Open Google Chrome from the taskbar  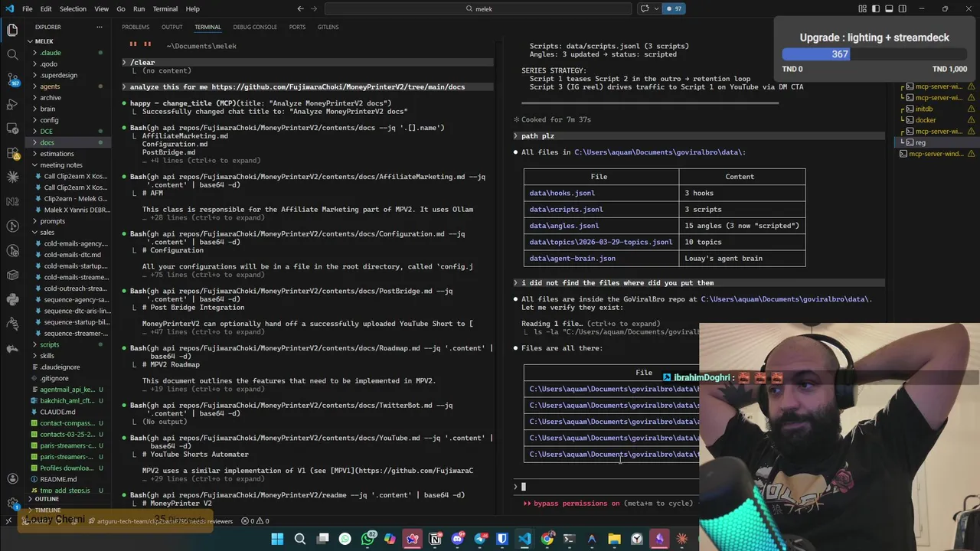tap(547, 539)
